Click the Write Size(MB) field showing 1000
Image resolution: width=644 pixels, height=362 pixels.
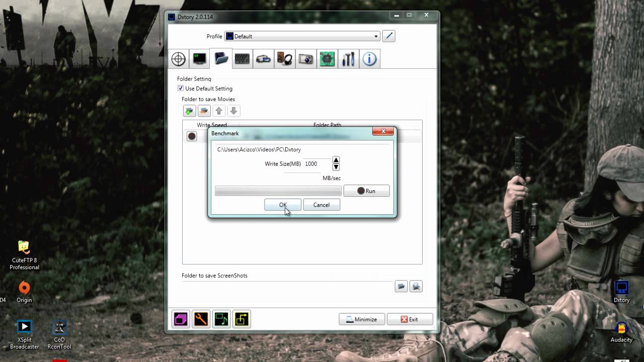317,164
